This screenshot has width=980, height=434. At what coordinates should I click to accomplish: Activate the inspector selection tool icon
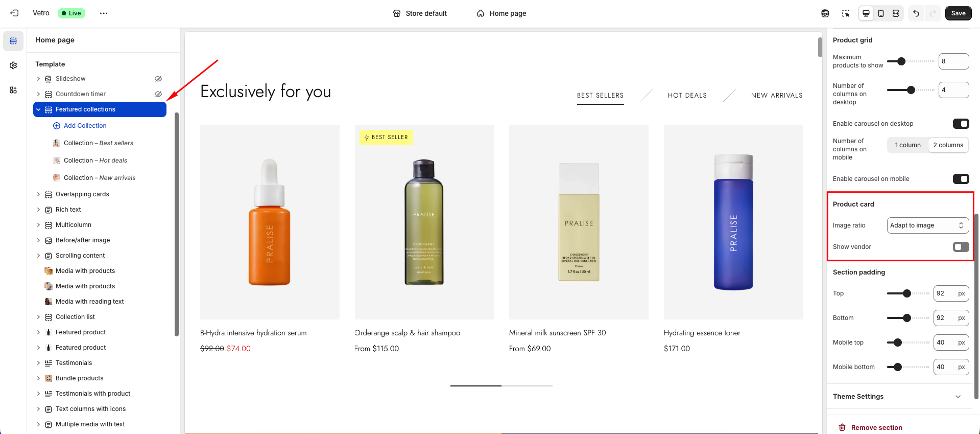pos(846,13)
